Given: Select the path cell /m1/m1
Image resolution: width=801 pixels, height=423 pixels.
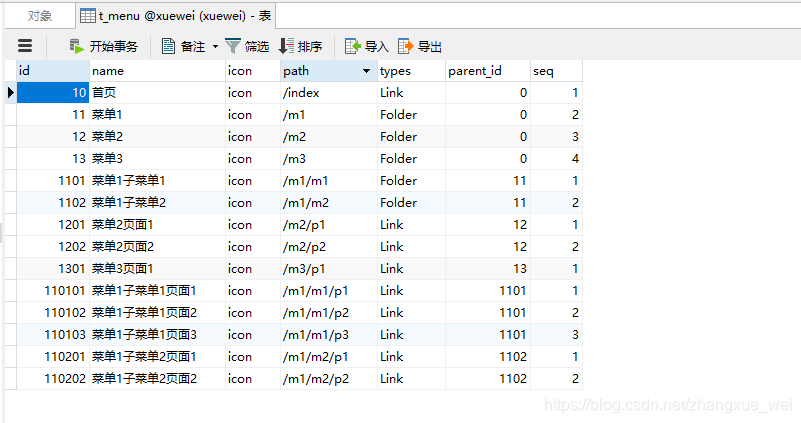Looking at the screenshot, I should tap(329, 180).
